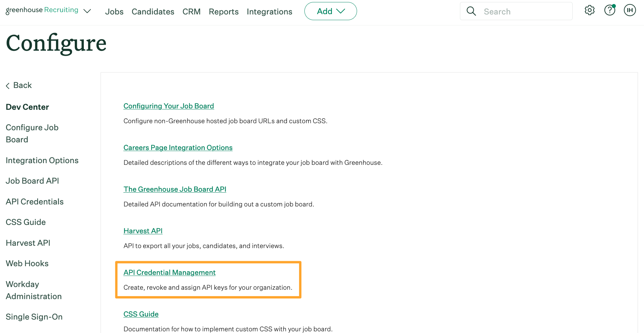Open Single Sign-On from the sidebar
Image resolution: width=644 pixels, height=333 pixels.
pos(34,317)
